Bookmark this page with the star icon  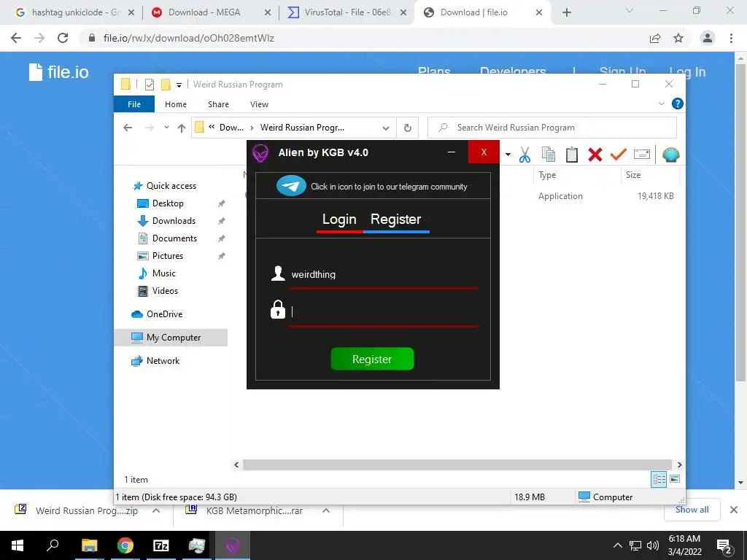tap(678, 38)
